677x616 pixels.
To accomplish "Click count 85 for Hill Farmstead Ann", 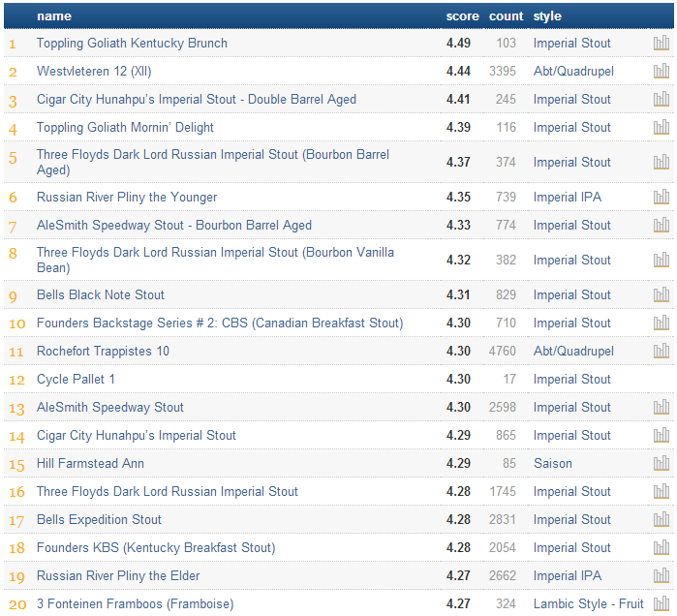I will (509, 463).
